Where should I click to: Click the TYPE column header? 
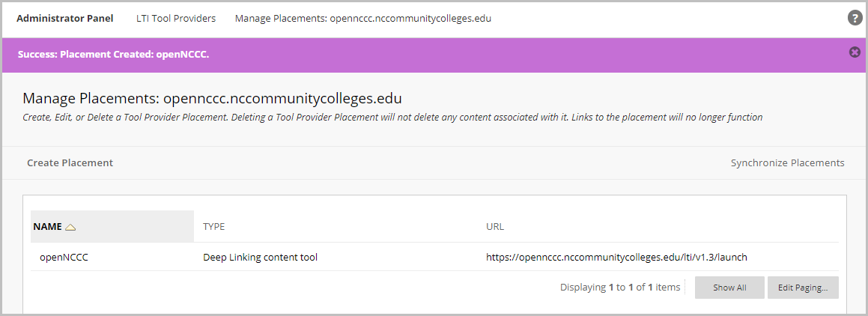coord(214,226)
